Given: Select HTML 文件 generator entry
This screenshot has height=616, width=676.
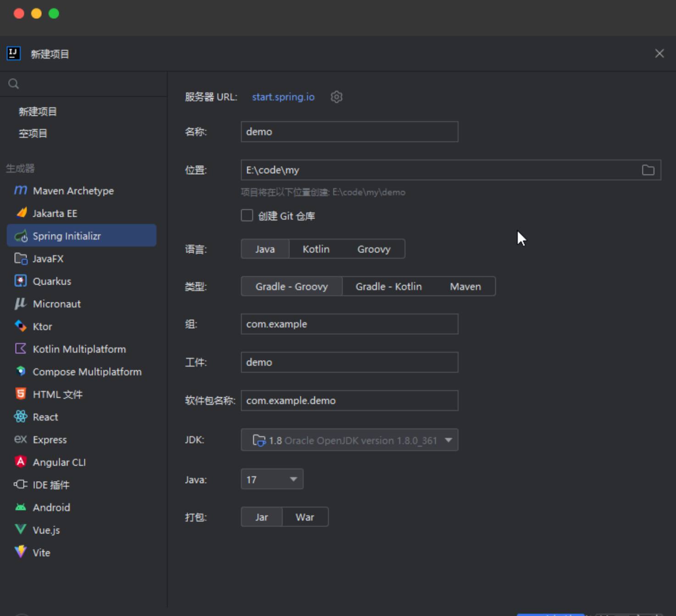Looking at the screenshot, I should pos(82,394).
